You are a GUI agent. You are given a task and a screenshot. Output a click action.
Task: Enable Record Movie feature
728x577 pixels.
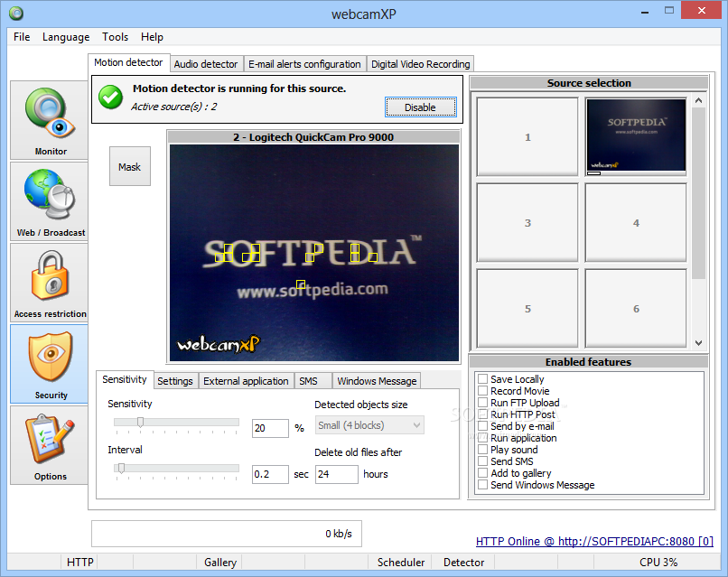click(483, 390)
